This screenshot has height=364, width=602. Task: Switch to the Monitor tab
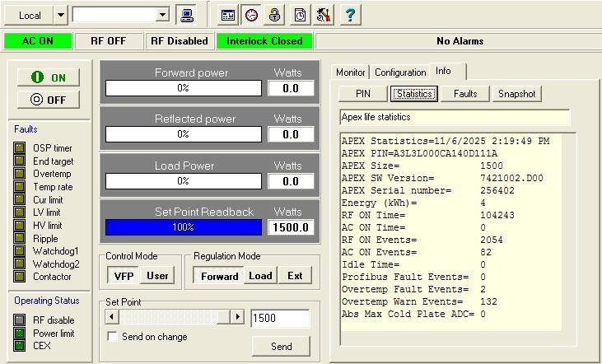(x=351, y=72)
